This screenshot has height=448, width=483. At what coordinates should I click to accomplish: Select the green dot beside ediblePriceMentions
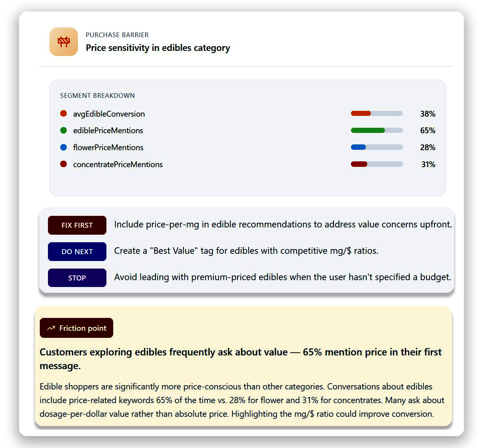tap(63, 130)
